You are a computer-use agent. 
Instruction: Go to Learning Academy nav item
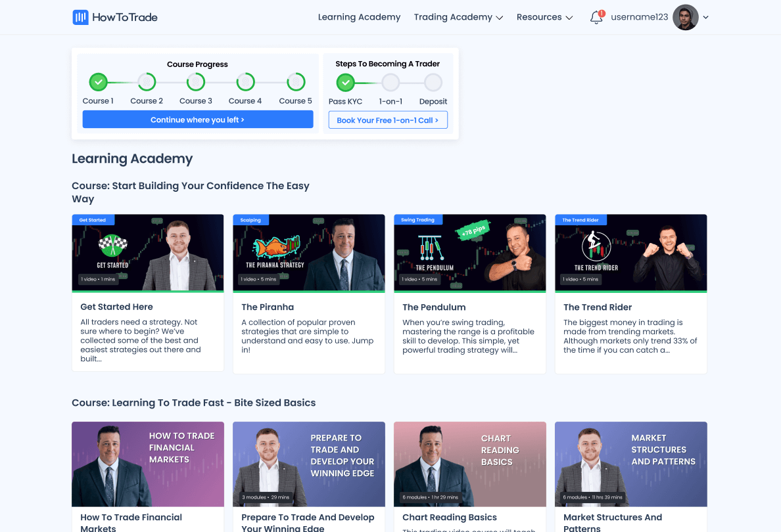point(359,18)
